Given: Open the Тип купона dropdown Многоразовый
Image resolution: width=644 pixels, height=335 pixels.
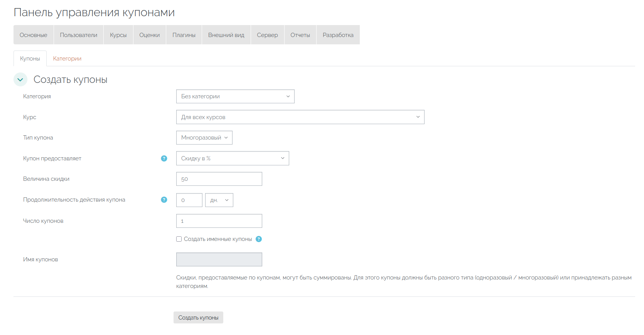Looking at the screenshot, I should pos(204,138).
